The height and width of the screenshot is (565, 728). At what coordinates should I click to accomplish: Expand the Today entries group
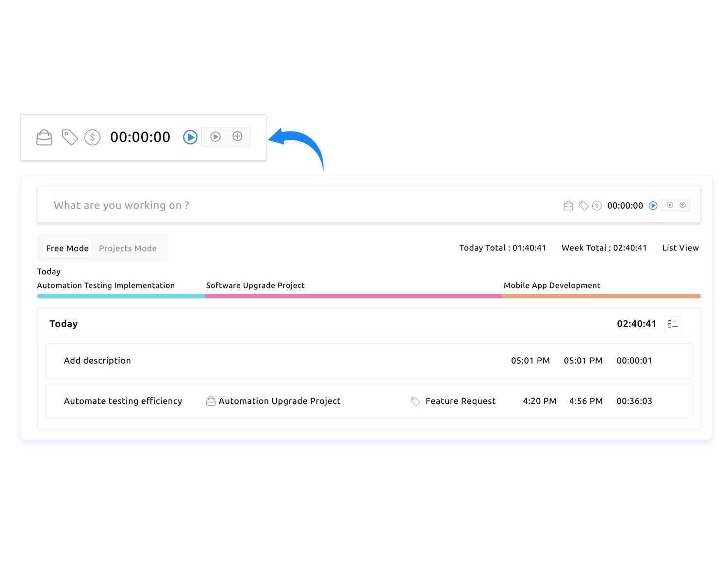click(x=64, y=323)
